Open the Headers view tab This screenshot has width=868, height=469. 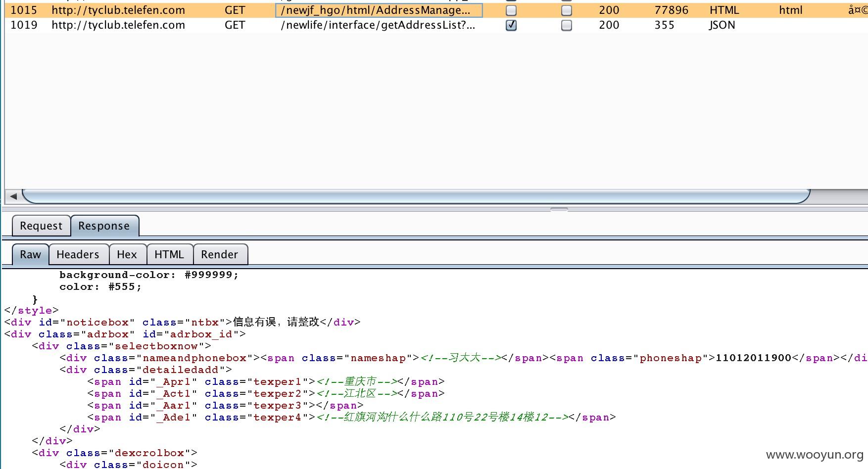(x=78, y=254)
